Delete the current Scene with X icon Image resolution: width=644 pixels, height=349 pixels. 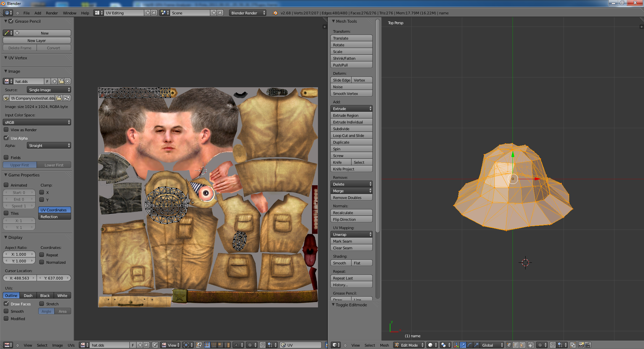coord(220,13)
